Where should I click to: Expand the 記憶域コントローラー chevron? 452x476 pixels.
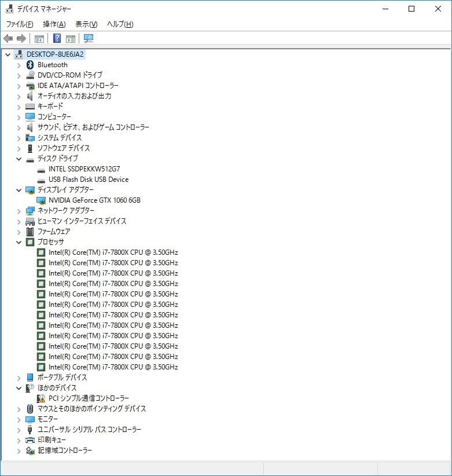[x=19, y=451]
